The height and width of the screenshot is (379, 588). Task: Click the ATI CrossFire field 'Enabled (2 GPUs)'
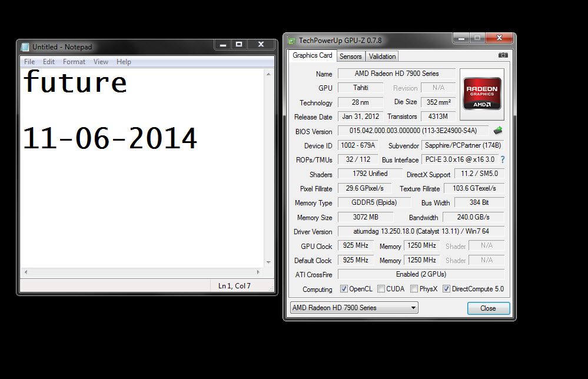[x=421, y=274]
